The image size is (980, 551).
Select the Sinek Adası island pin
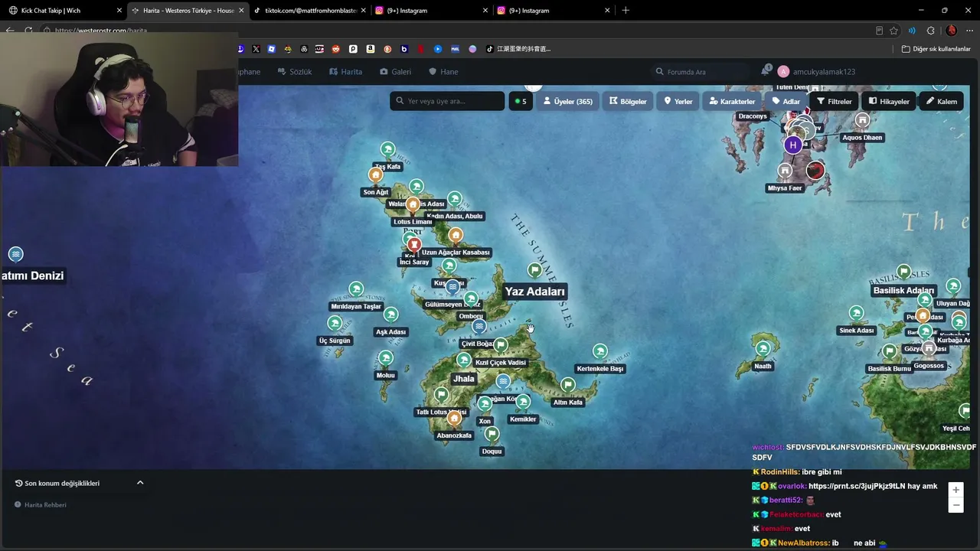coord(856,314)
